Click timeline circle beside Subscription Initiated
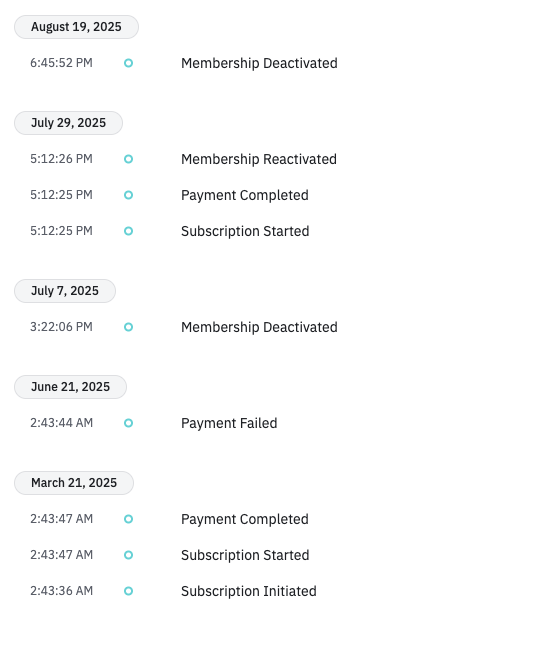538x648 pixels. coord(129,591)
